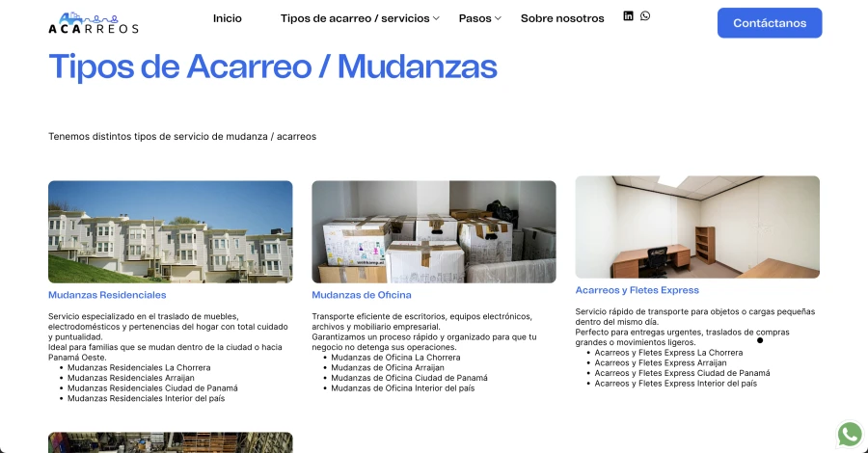Open the LinkedIn icon in navigation
Screen dimensions: 868x453
click(629, 16)
